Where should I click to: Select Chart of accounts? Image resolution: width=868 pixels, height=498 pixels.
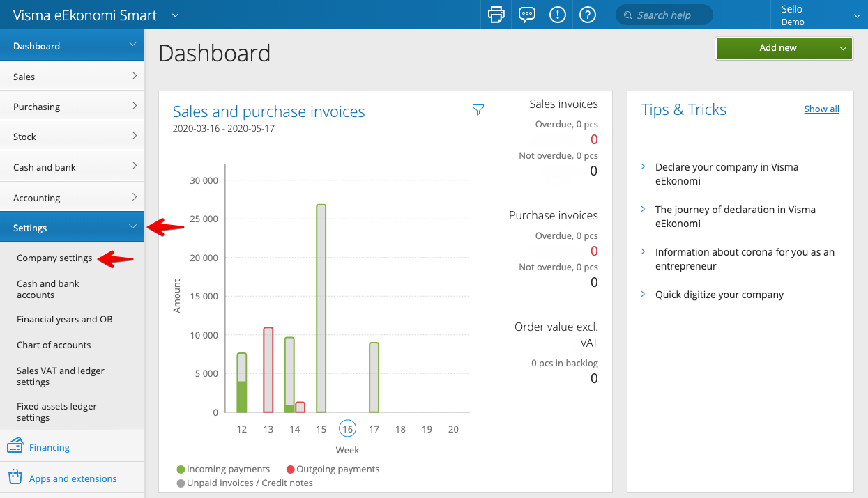(x=54, y=345)
